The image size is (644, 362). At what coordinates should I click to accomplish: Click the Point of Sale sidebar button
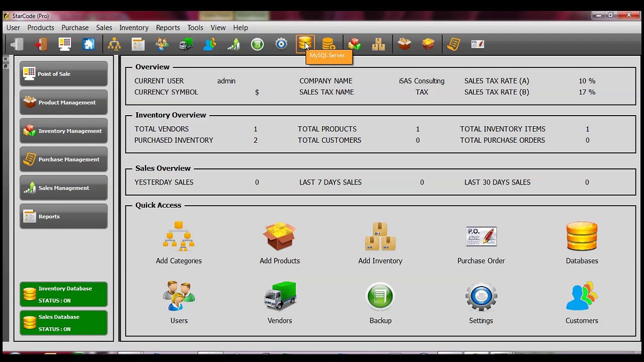point(63,74)
